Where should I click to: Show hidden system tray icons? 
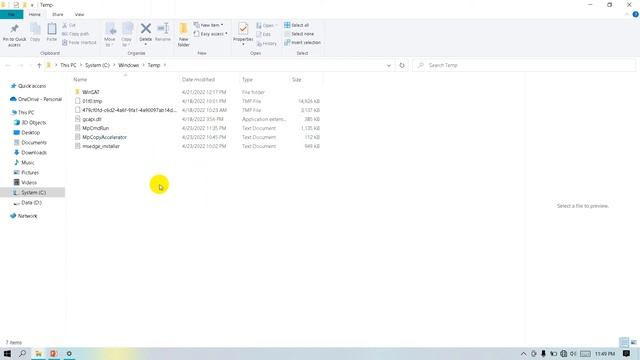point(523,353)
